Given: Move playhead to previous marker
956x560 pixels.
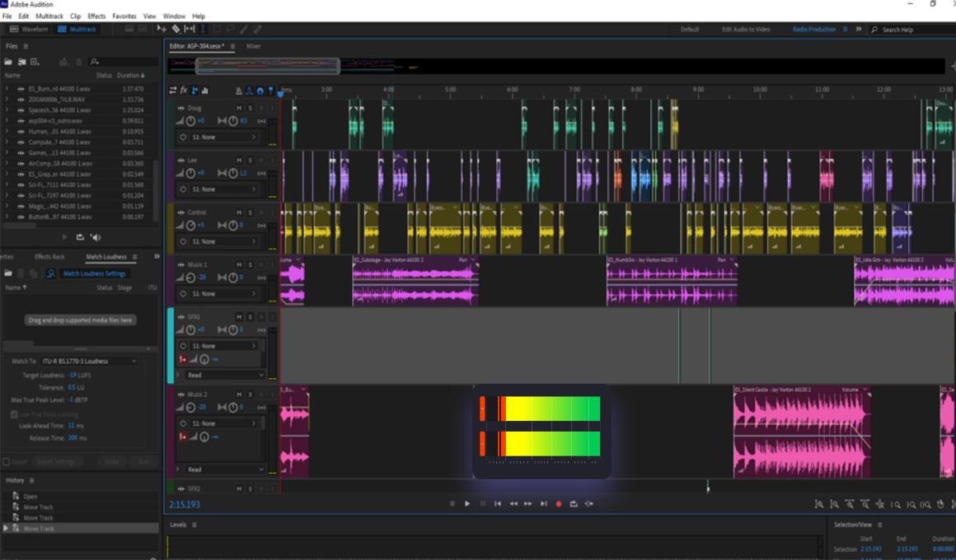Looking at the screenshot, I should tap(498, 504).
